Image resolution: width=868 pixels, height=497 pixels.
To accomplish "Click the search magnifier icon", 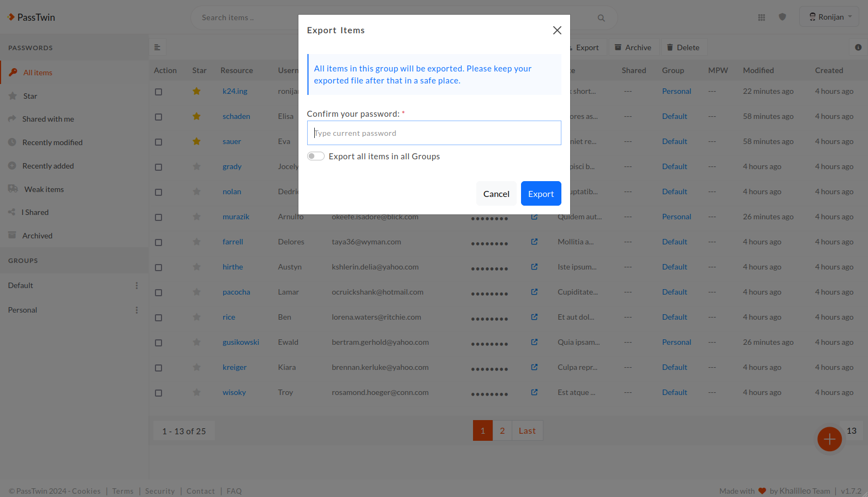I will (x=601, y=18).
